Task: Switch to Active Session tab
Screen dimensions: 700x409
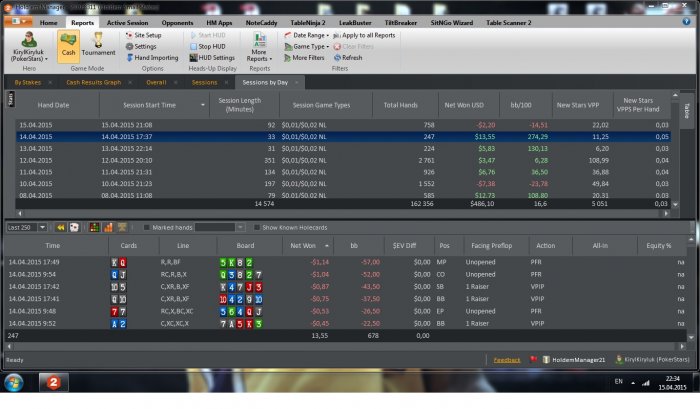Action: click(x=127, y=22)
